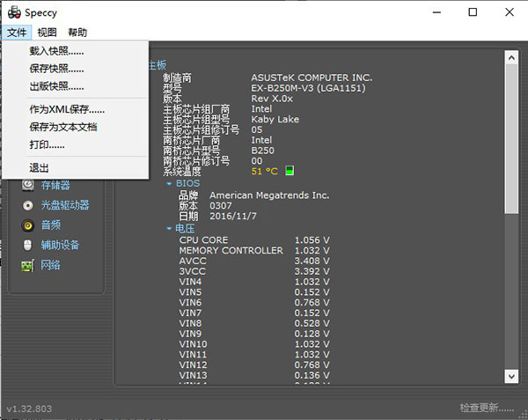Click the Speccy app icon in title bar

click(14, 12)
